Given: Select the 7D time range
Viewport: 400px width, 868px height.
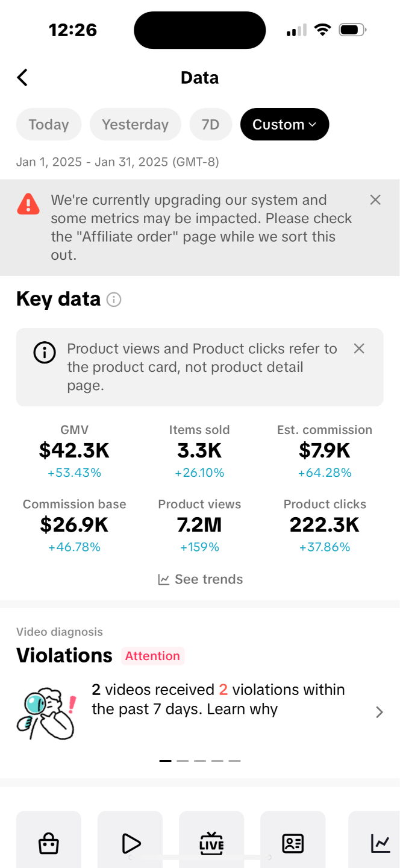Looking at the screenshot, I should (x=210, y=124).
